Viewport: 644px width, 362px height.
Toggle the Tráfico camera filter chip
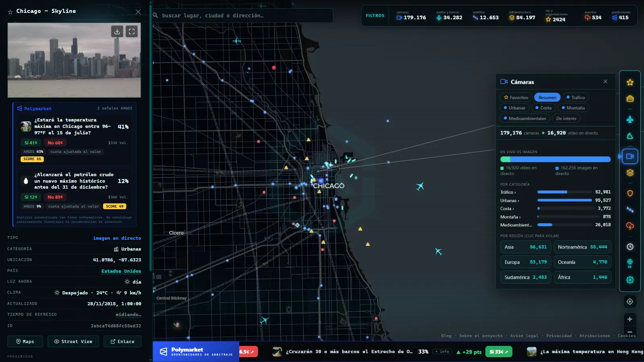click(x=576, y=97)
